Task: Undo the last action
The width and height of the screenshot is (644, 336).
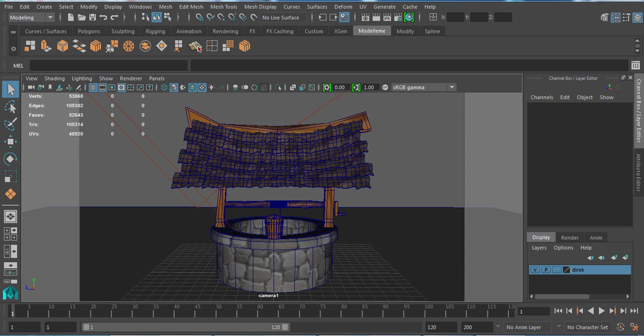Action: pos(103,17)
